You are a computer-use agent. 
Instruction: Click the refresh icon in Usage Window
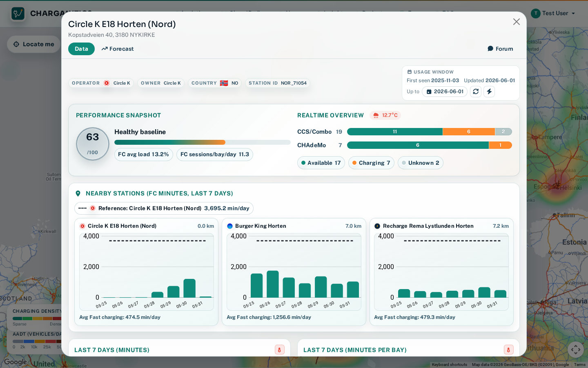point(476,92)
